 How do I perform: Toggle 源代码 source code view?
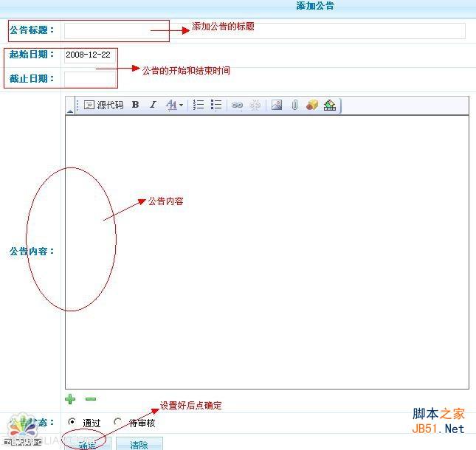click(103, 105)
